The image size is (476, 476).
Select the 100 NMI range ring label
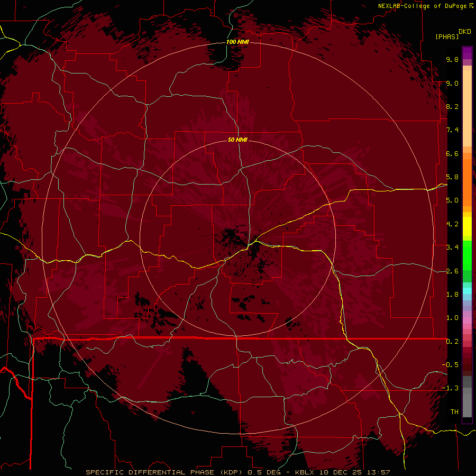coord(237,42)
